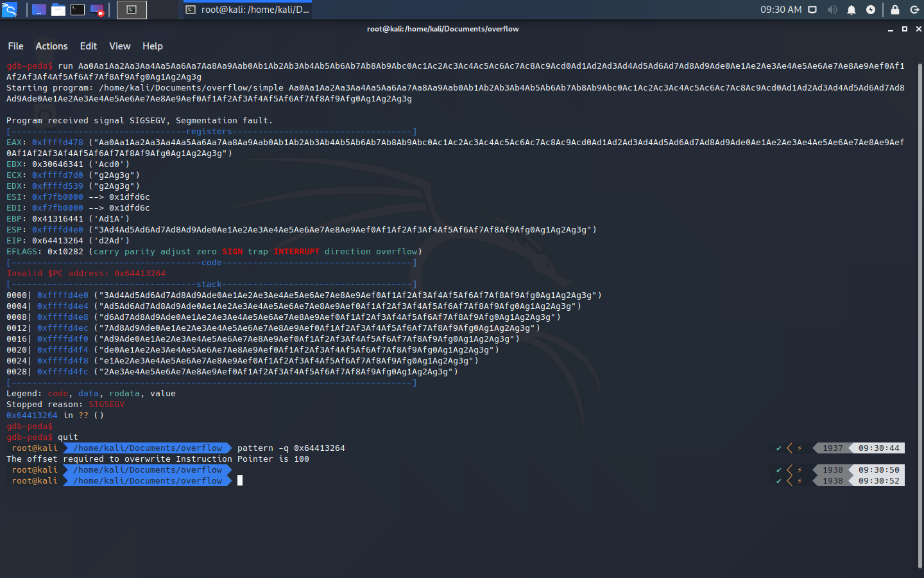Open the File menu
The width and height of the screenshot is (924, 578).
pos(15,46)
